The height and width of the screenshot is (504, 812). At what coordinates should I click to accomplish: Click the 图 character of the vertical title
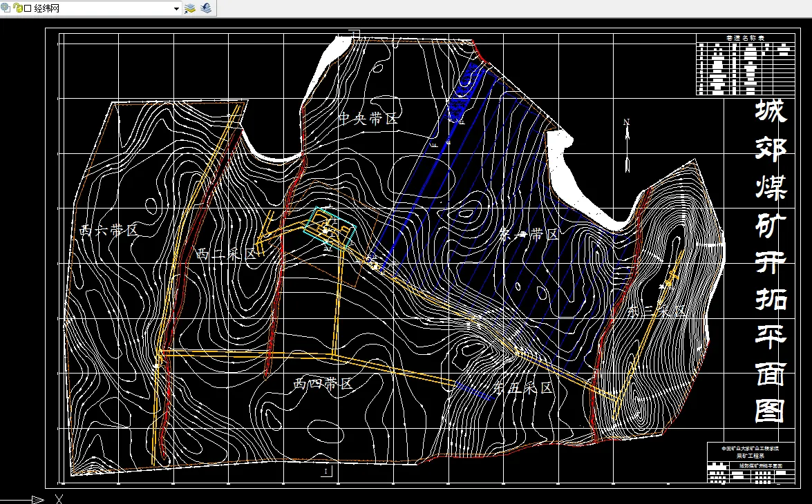[771, 411]
